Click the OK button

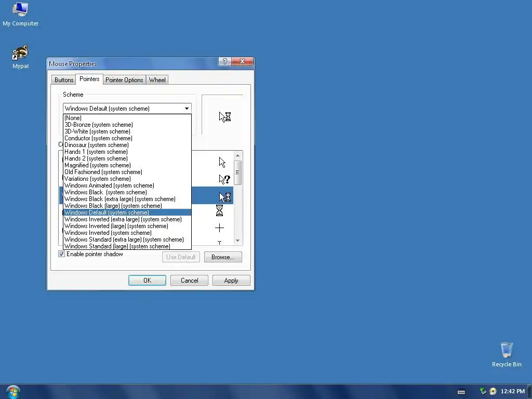coord(147,280)
